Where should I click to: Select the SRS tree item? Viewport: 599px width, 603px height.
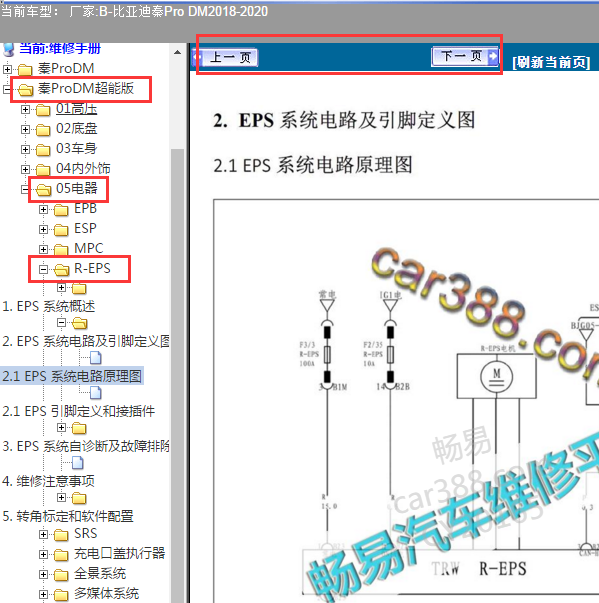pyautogui.click(x=85, y=534)
